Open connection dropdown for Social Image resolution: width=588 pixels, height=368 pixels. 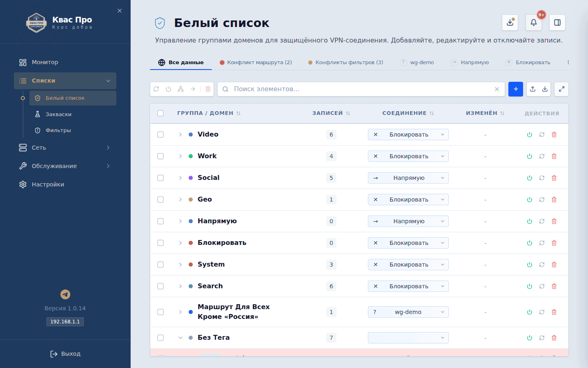(x=408, y=178)
